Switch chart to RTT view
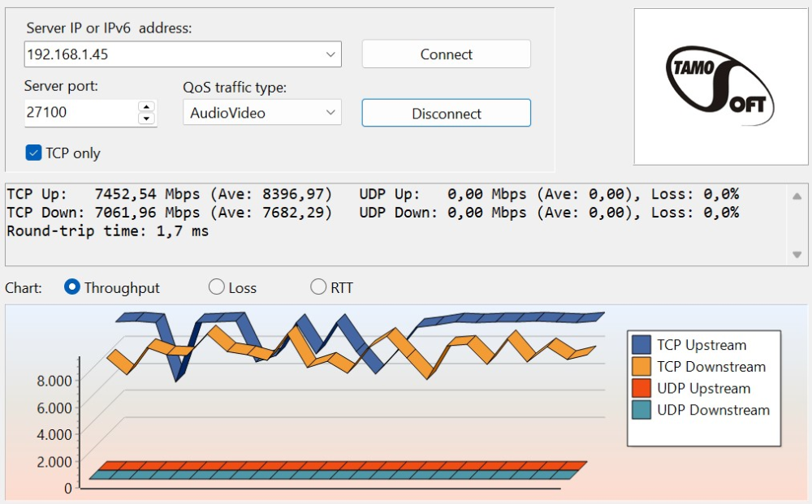812x504 pixels. (318, 287)
